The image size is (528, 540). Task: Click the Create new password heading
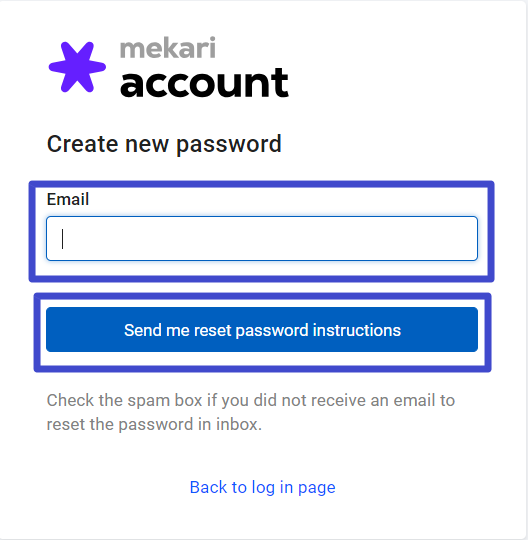point(164,144)
